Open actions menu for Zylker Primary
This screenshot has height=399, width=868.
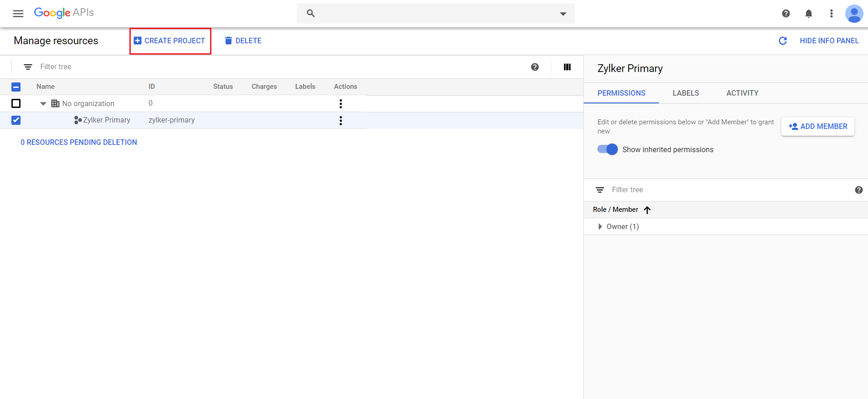(341, 121)
